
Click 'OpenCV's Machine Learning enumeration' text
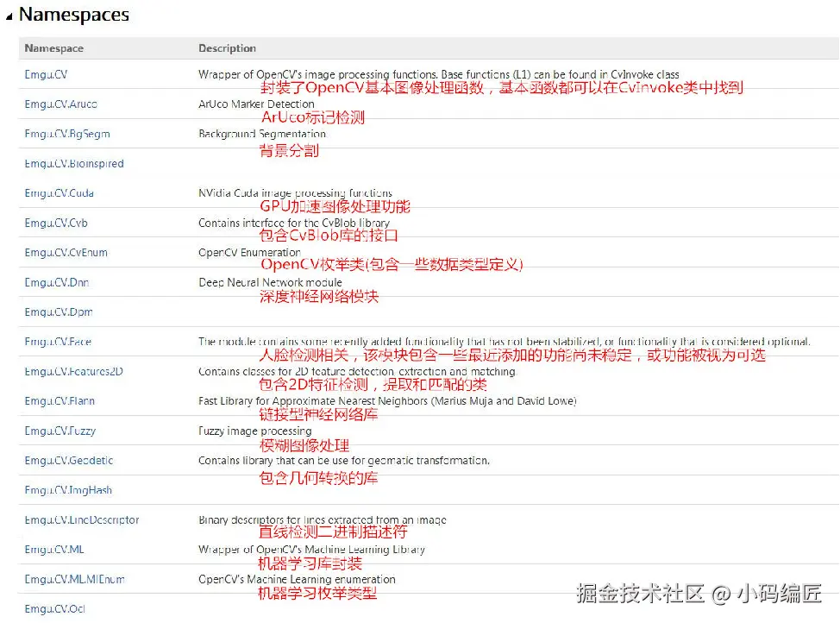pos(297,580)
